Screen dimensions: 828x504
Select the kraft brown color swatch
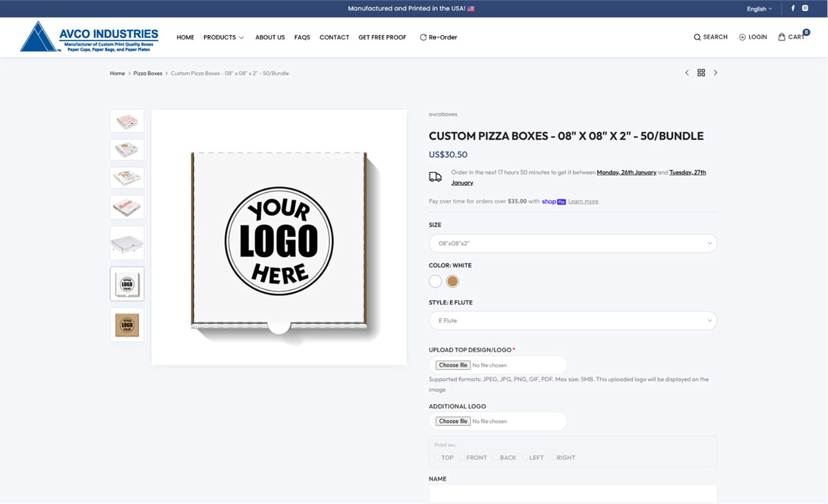tap(453, 281)
